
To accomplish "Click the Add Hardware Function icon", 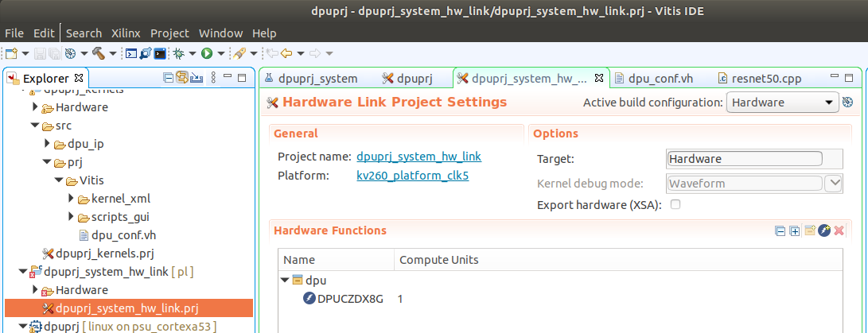I will [824, 230].
